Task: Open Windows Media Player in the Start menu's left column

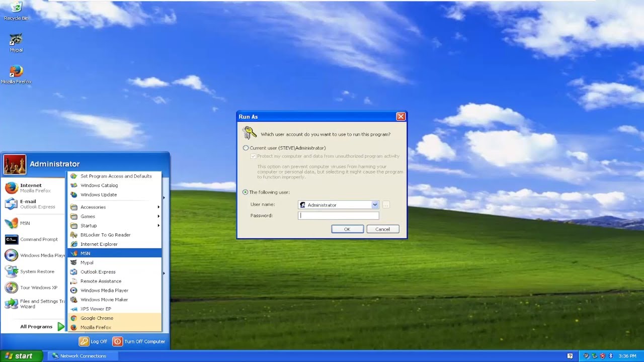Action: (x=34, y=255)
